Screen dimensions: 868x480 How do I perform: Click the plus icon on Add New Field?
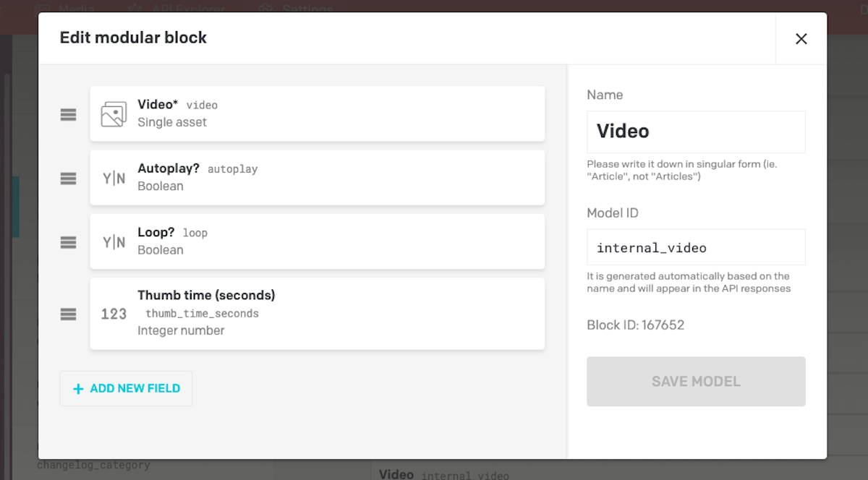79,389
